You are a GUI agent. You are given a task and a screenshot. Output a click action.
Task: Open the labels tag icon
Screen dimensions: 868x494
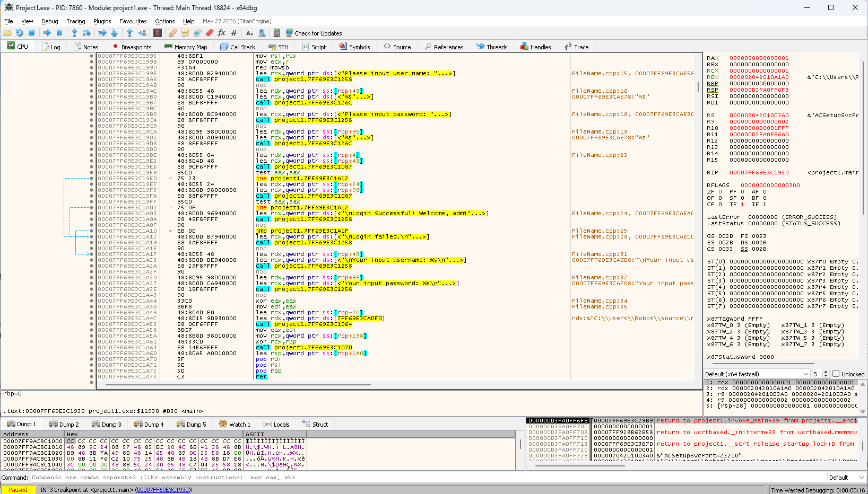(197, 33)
